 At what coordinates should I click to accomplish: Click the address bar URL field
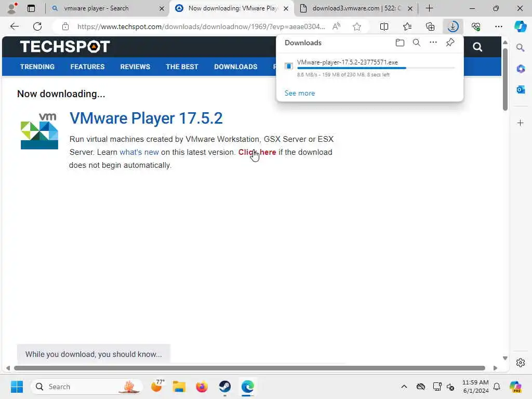[201, 26]
